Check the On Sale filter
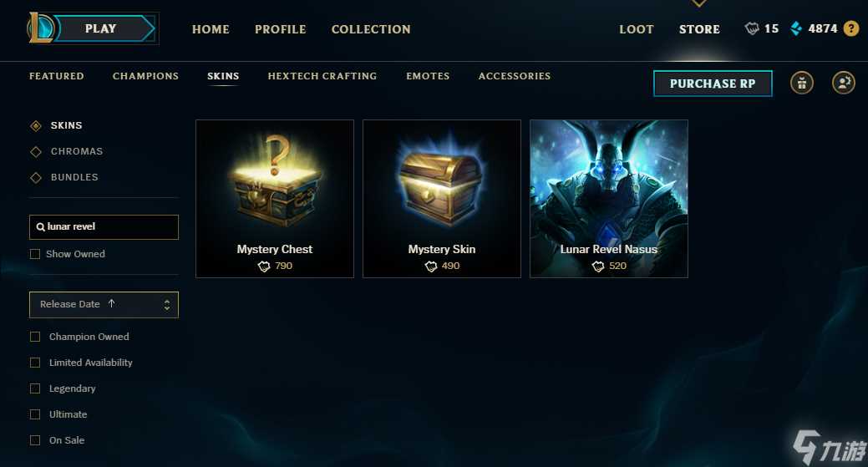This screenshot has height=467, width=868. click(35, 440)
